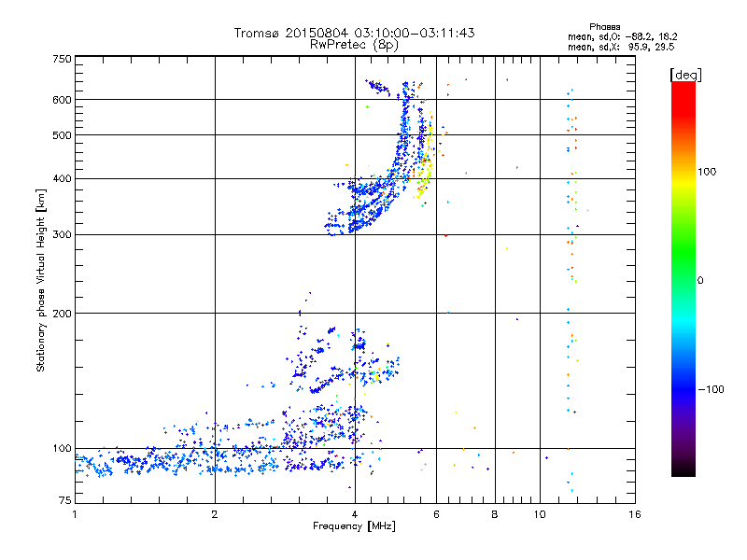Click the x-axis '10' tick label
Viewport: 747px width, 560px height.
point(540,514)
